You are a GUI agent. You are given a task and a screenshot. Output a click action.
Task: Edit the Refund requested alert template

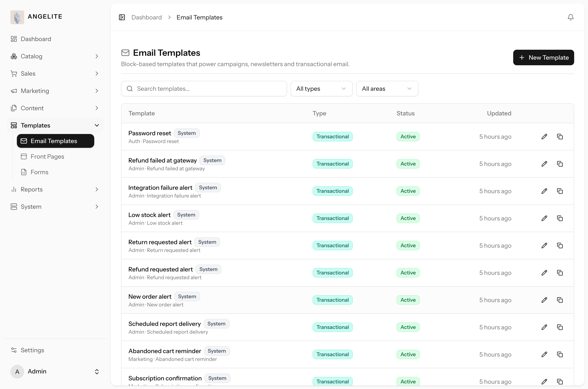[544, 273]
